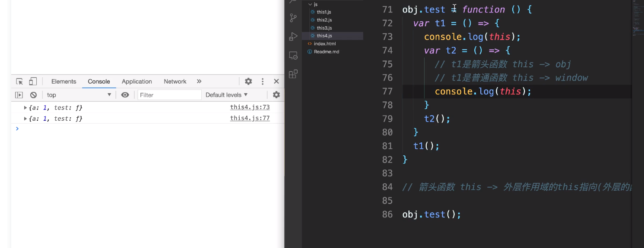
Task: Switch to the Application tab
Action: (137, 82)
